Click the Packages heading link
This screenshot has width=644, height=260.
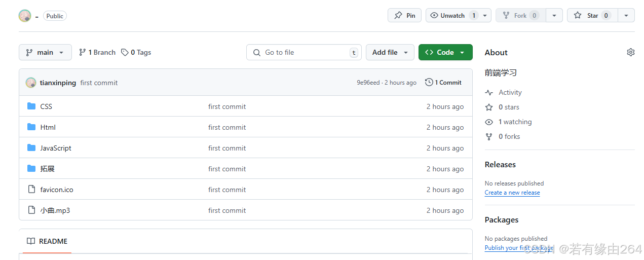(502, 219)
